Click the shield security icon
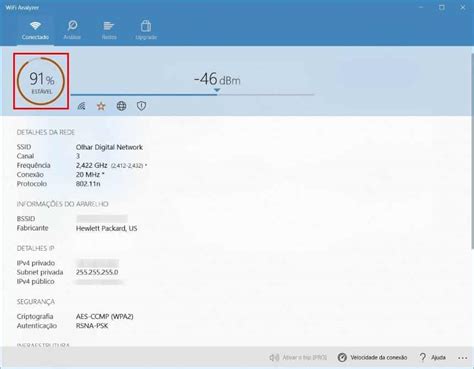The height and width of the screenshot is (369, 474). click(142, 106)
